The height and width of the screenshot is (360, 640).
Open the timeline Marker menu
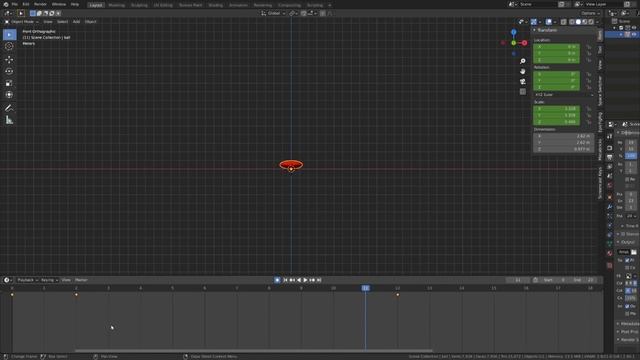[x=81, y=280]
